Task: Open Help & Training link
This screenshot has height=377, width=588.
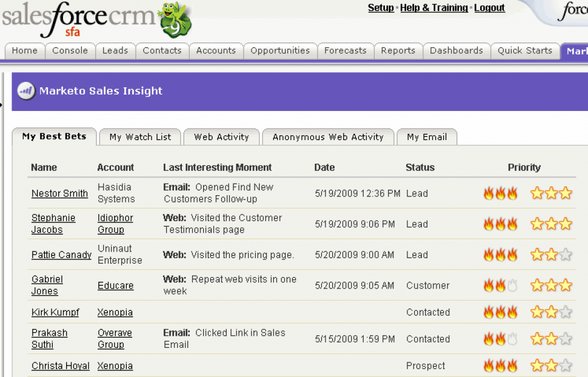Action: pos(434,8)
